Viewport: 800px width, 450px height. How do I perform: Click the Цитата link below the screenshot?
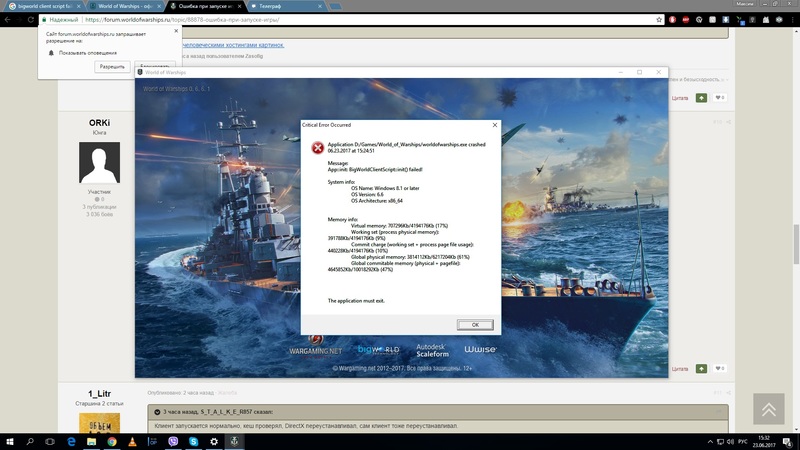(680, 369)
